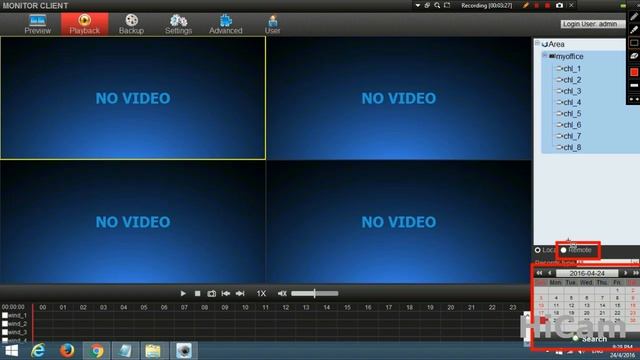The height and width of the screenshot is (360, 640).
Task: Switch to the Playback tab
Action: [x=84, y=24]
